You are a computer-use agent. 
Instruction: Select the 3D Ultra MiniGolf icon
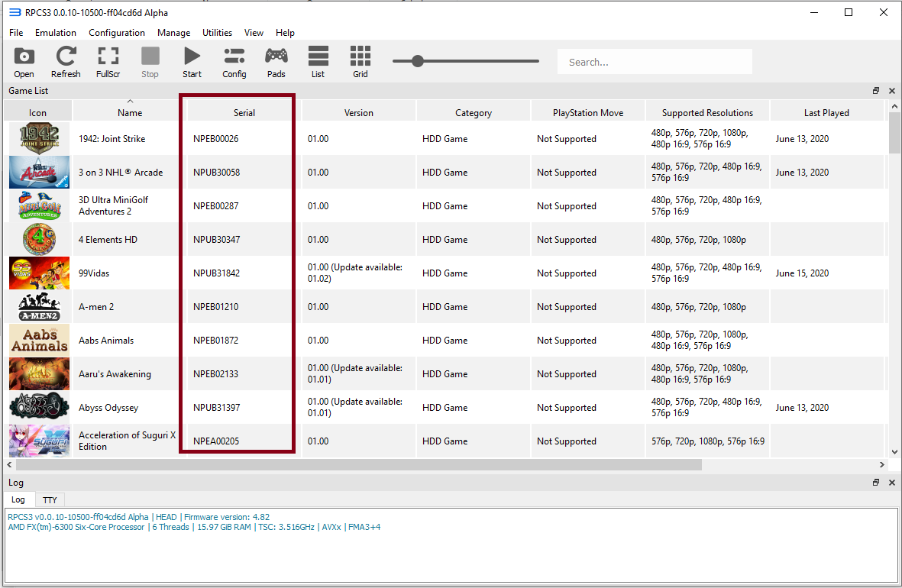pos(39,206)
